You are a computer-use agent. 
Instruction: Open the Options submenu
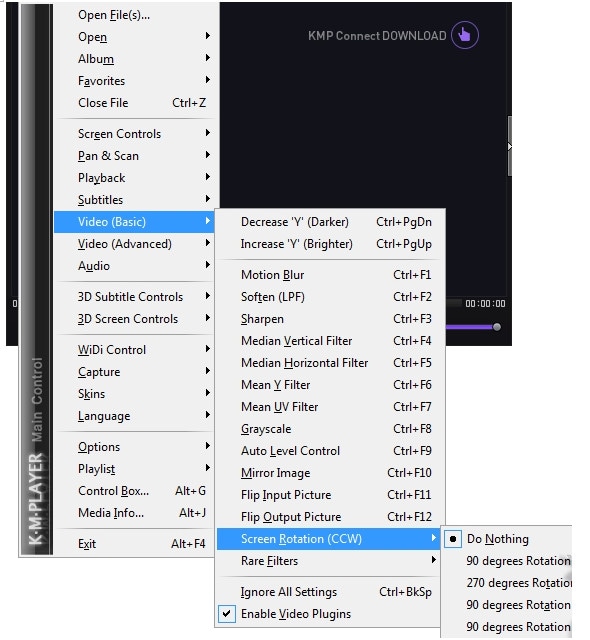(x=134, y=447)
